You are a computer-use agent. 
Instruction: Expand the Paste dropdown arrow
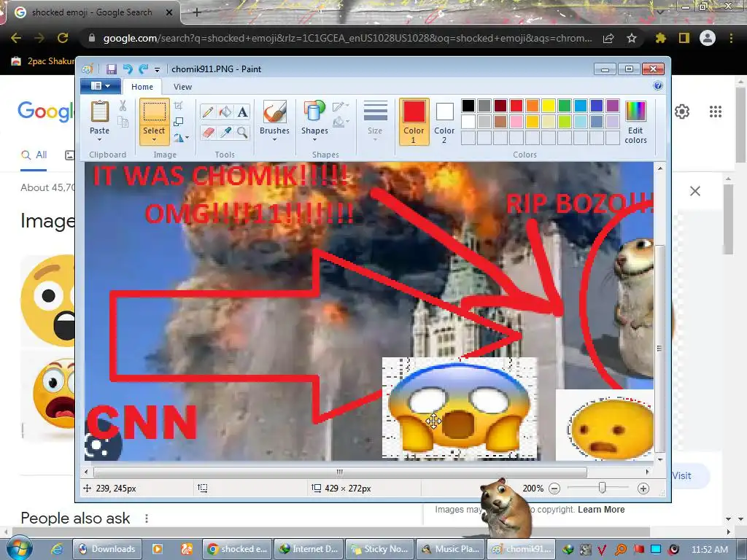tap(99, 140)
